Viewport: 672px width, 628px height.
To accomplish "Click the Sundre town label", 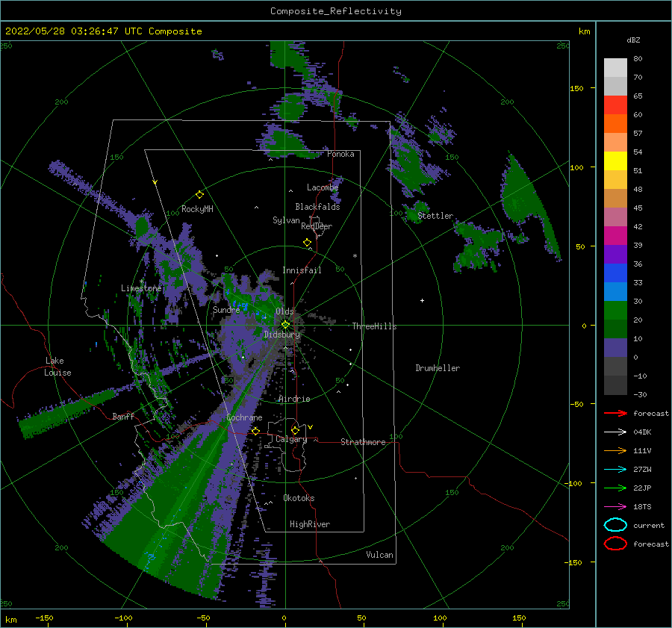I will [226, 309].
